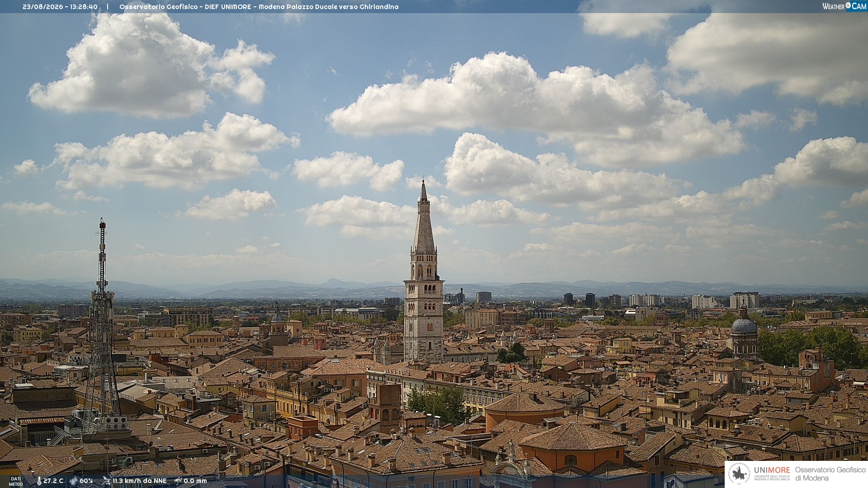Click the UNIMORE horseman seal emblem

[x=740, y=474]
